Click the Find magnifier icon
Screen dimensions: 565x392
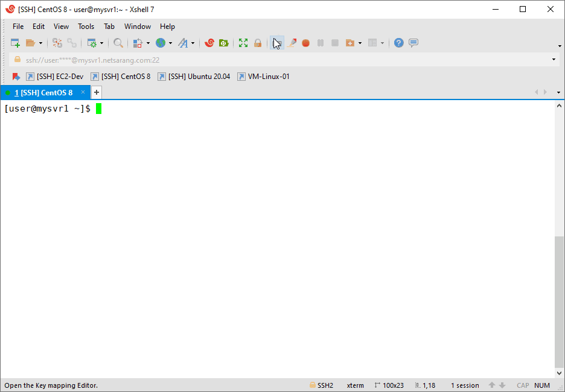coord(118,43)
